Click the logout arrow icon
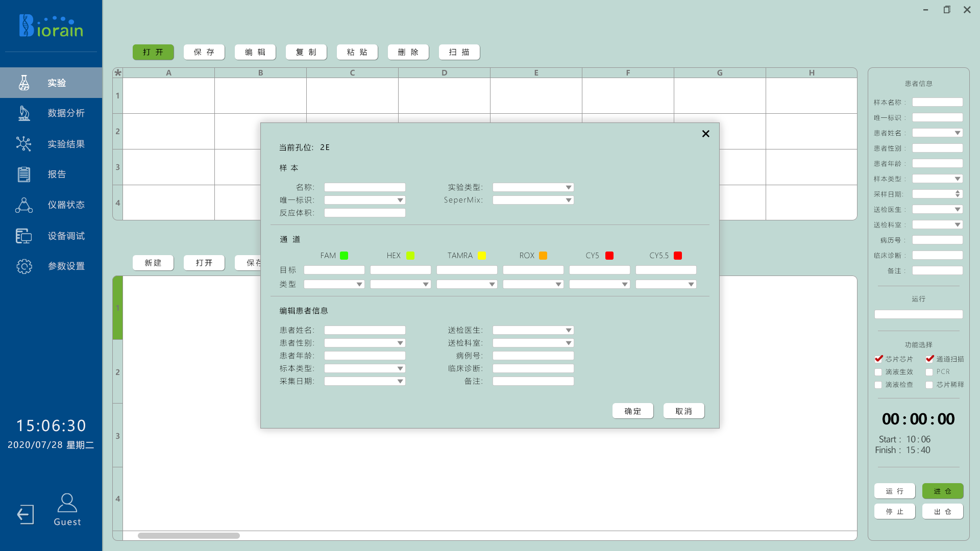980x551 pixels. tap(26, 514)
